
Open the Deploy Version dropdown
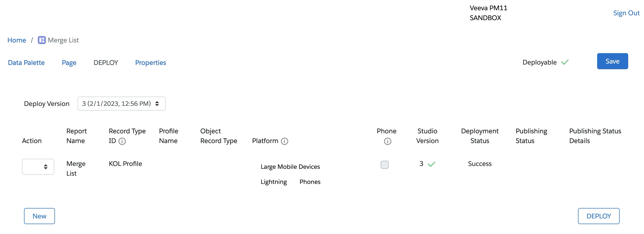[x=121, y=104]
